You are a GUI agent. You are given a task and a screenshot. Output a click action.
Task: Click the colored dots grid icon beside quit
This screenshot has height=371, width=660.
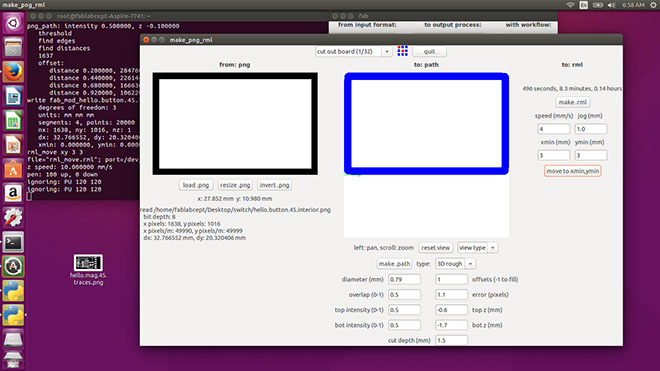pyautogui.click(x=402, y=51)
